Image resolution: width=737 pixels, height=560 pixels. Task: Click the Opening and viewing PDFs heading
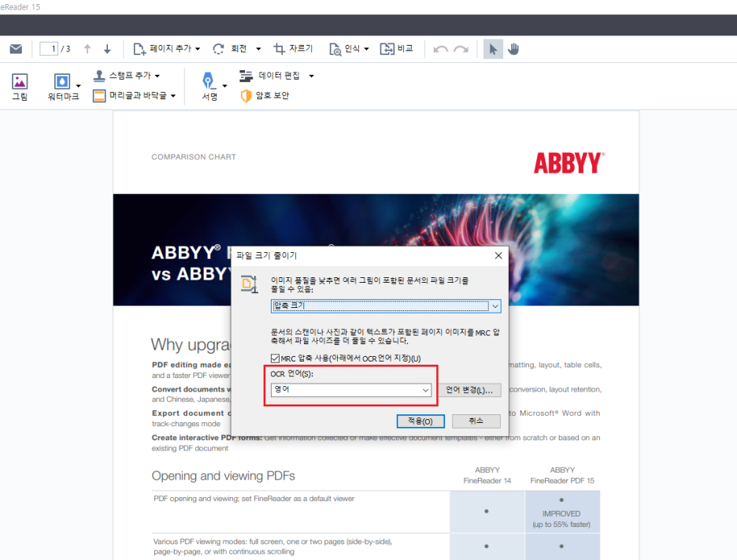coord(224,476)
